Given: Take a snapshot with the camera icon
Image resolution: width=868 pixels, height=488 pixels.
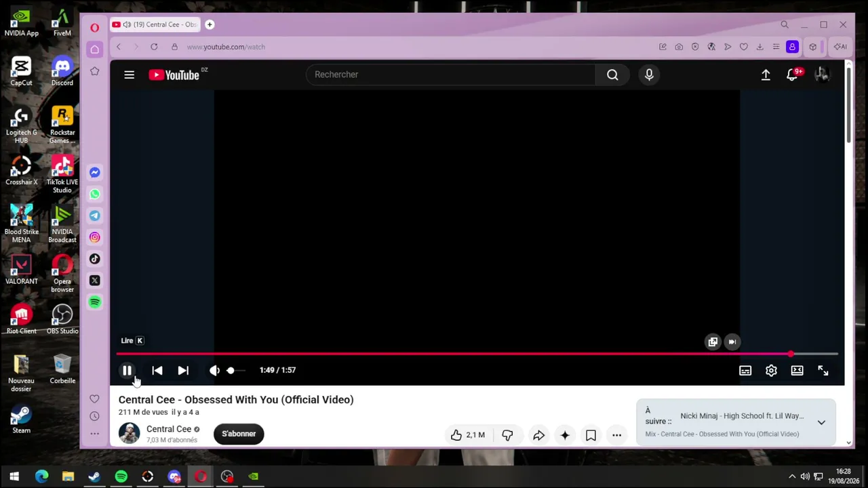Looking at the screenshot, I should [679, 47].
